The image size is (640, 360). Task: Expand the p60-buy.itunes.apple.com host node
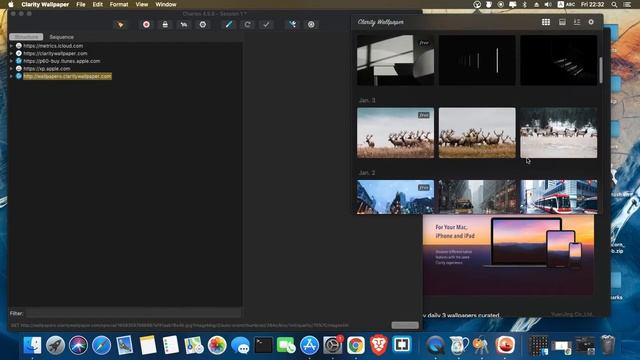tap(11, 61)
